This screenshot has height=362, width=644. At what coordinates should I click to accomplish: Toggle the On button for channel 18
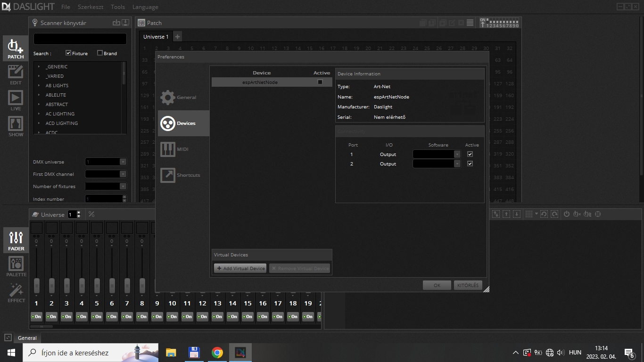(293, 317)
